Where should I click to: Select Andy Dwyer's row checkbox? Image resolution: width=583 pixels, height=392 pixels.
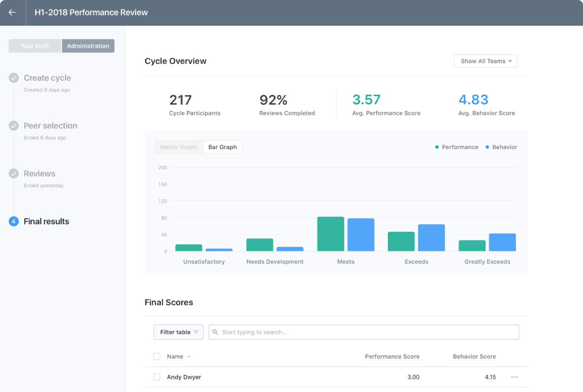click(157, 377)
